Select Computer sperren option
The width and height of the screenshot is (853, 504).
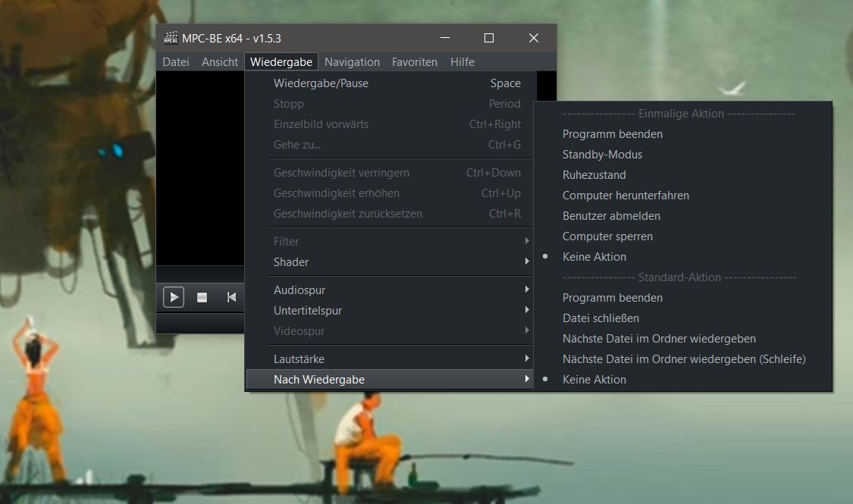pyautogui.click(x=683, y=236)
